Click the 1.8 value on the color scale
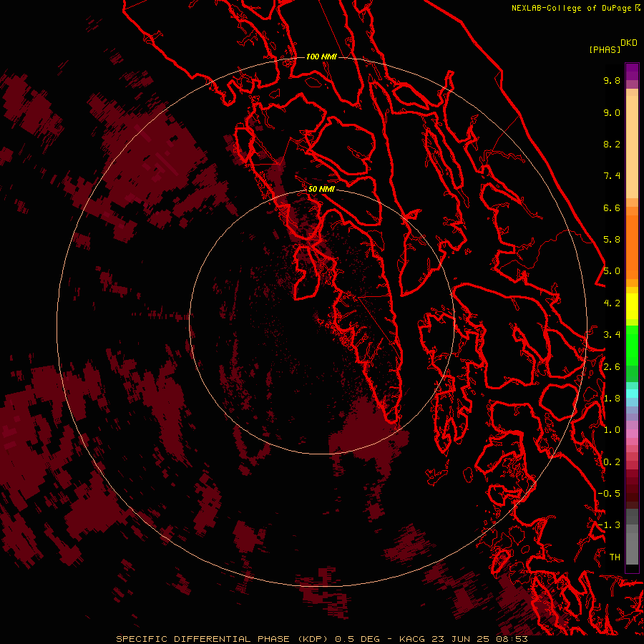Image resolution: width=644 pixels, height=644 pixels. coord(612,399)
